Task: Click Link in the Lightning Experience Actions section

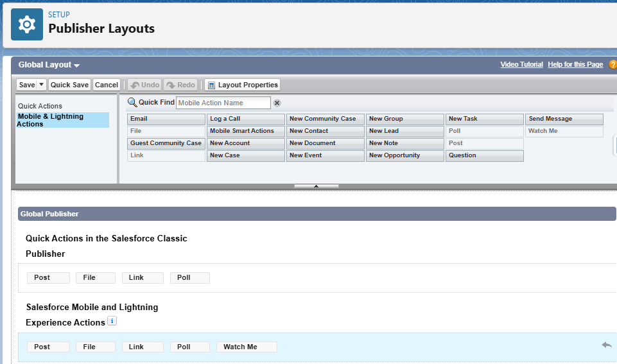Action: tap(143, 347)
